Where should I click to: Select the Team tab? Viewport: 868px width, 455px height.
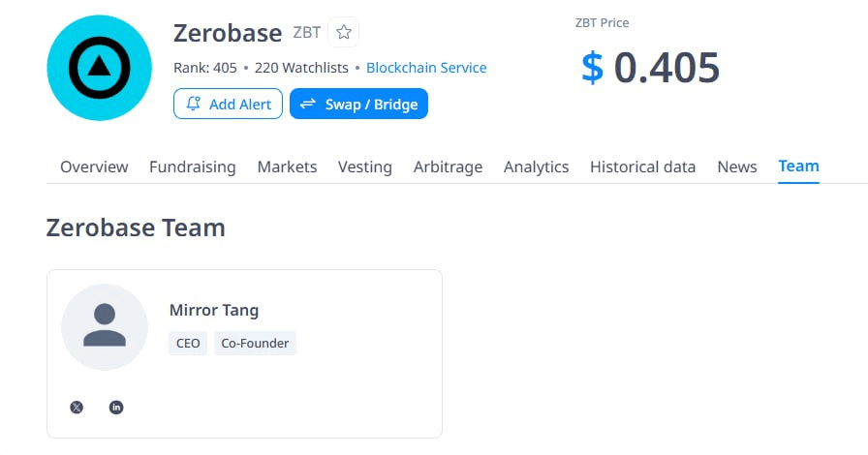[x=799, y=166]
